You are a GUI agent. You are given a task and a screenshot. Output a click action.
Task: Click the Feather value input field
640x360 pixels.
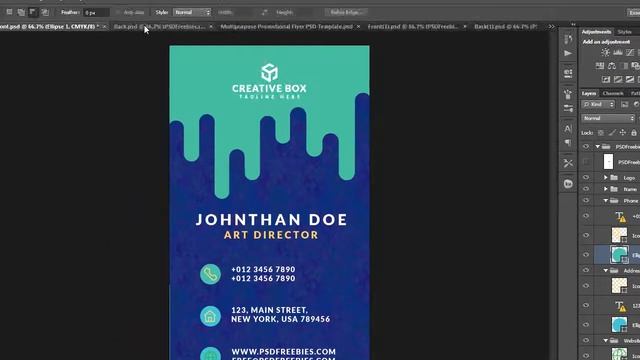coord(96,13)
